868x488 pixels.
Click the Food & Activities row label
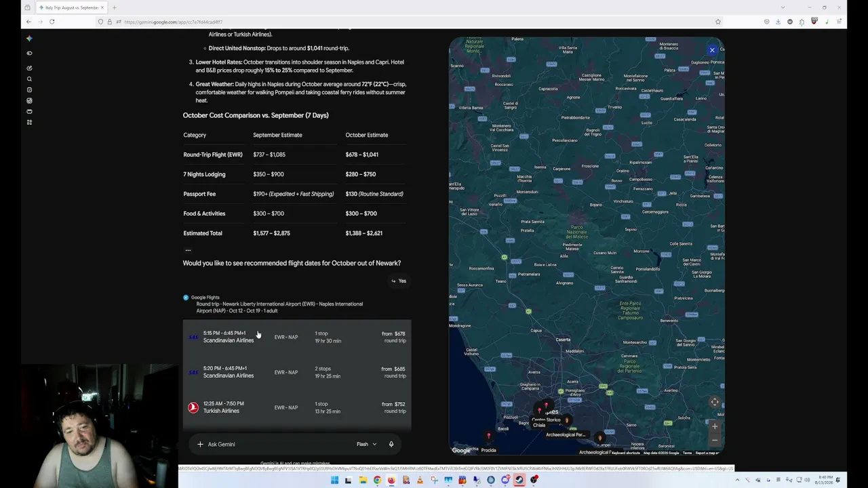[x=204, y=213]
